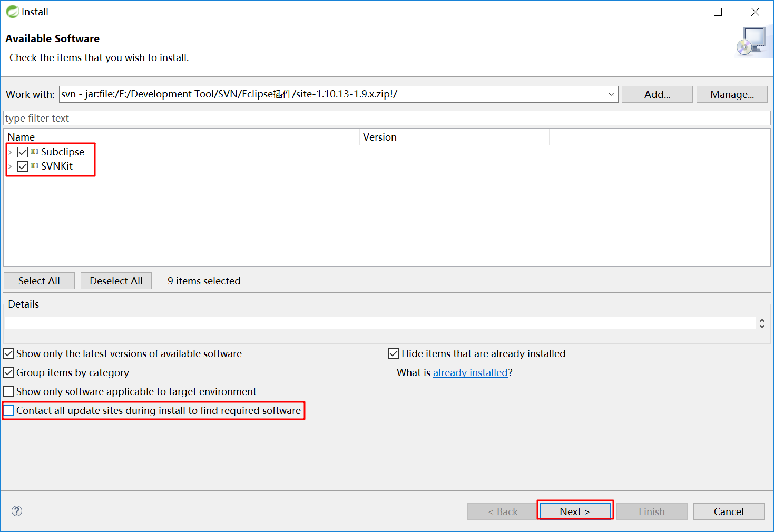Image resolution: width=774 pixels, height=532 pixels.
Task: Click the Add... button
Action: pos(657,94)
